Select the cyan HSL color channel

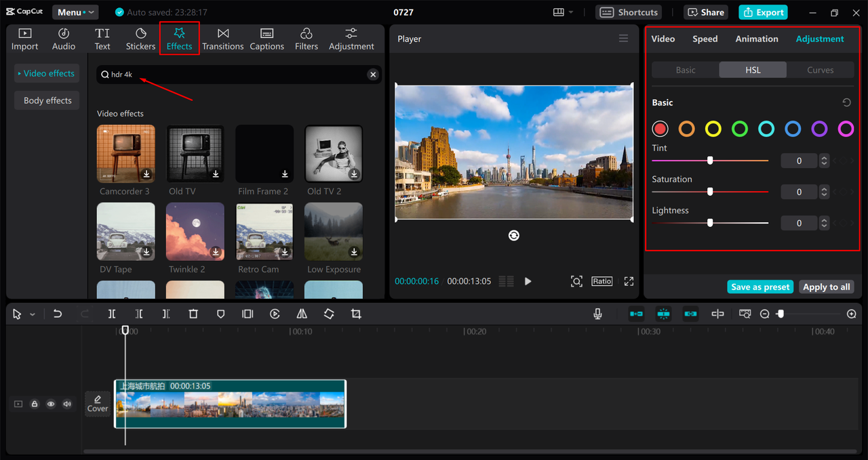(766, 129)
